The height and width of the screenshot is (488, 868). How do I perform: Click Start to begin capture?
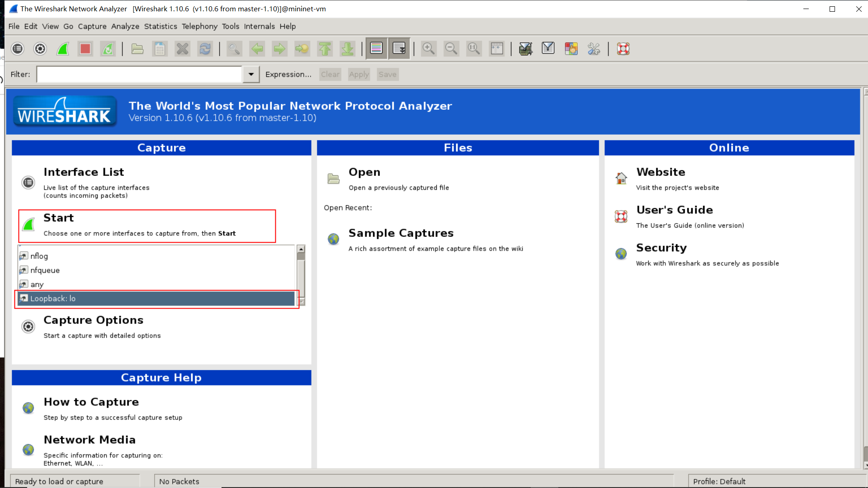pos(59,218)
